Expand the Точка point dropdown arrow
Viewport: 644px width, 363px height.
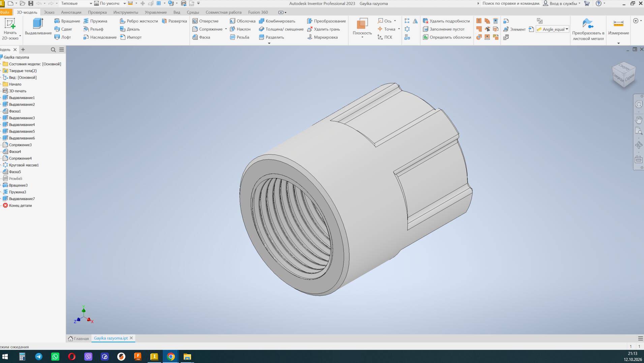(399, 29)
